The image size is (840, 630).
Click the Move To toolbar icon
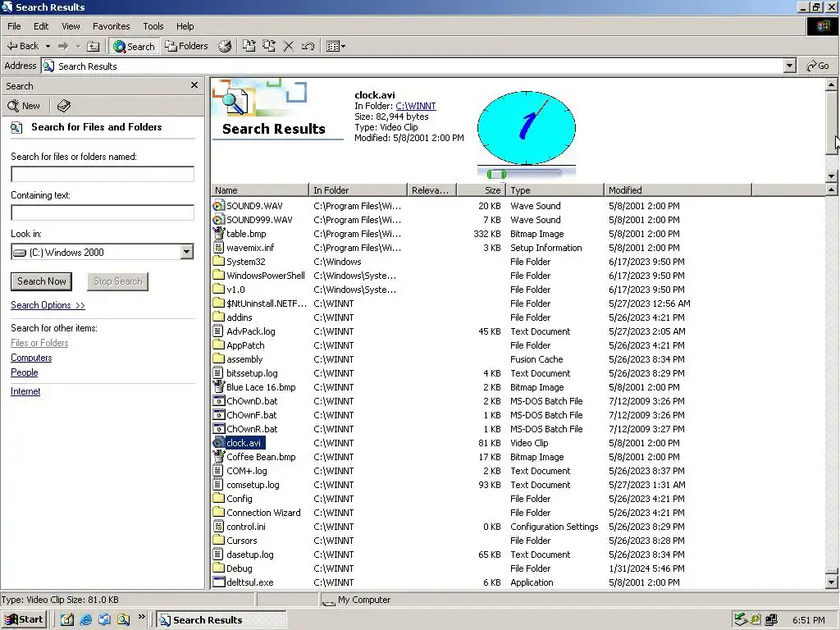click(249, 46)
